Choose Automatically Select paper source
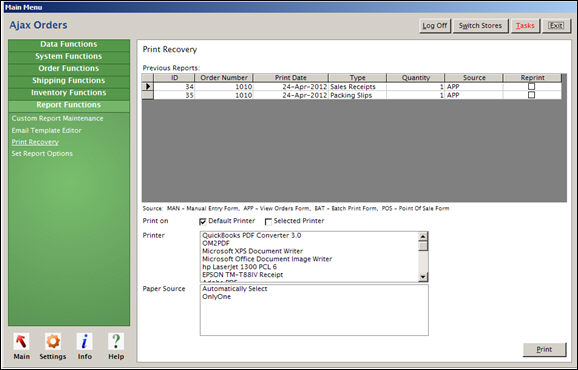Viewport: 578px width, 370px height. 235,289
